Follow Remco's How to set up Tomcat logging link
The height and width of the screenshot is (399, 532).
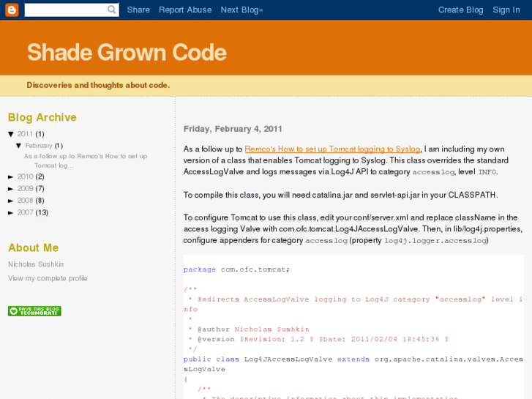(332, 149)
